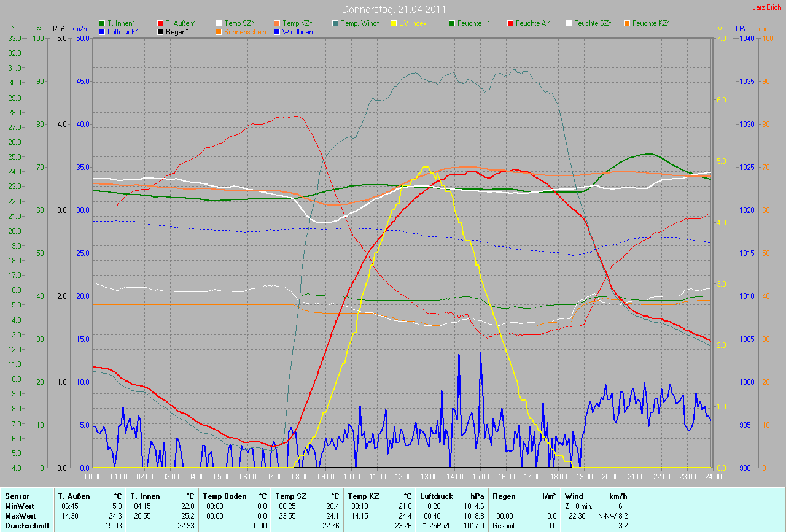Click the pressure trend '^1.2hPa/h'

click(436, 525)
